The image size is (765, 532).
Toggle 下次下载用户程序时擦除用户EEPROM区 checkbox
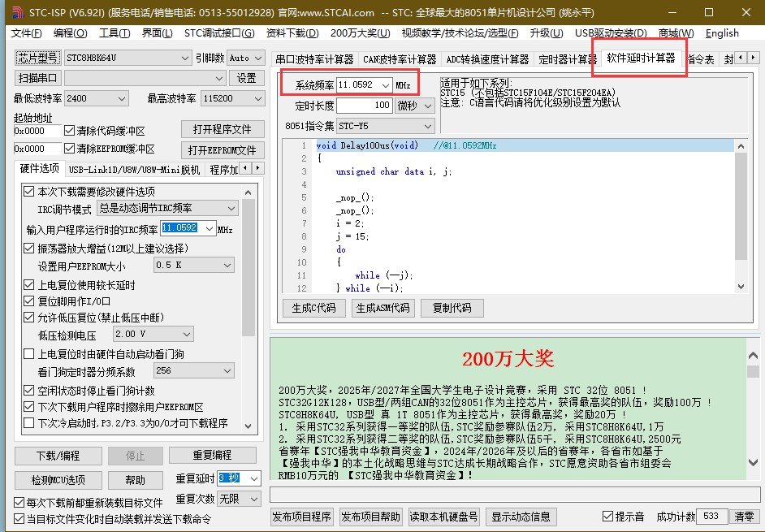(x=28, y=407)
